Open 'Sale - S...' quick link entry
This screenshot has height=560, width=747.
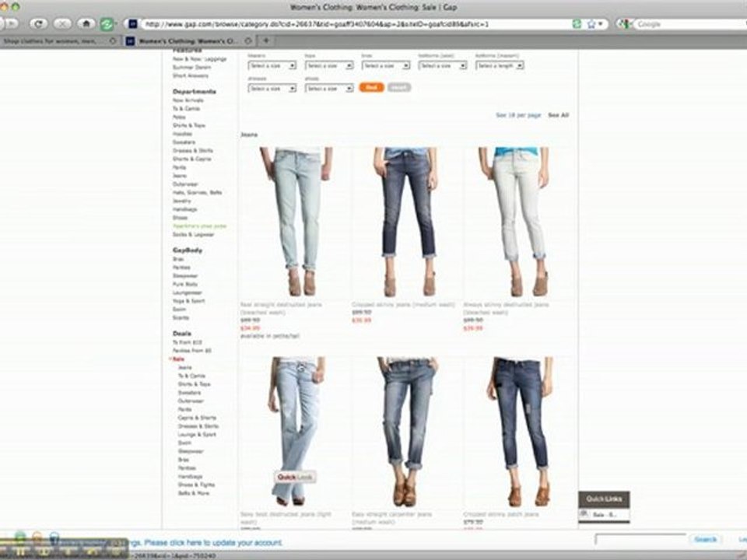pyautogui.click(x=605, y=515)
